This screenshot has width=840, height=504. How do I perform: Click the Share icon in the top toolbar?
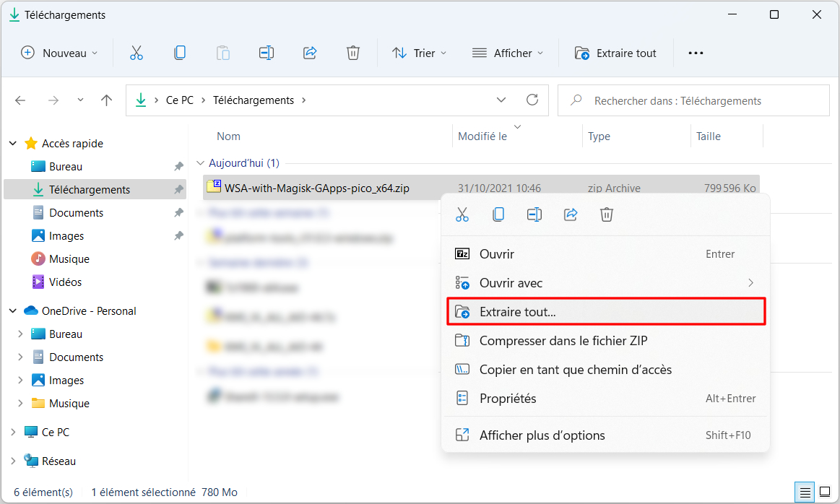point(310,53)
